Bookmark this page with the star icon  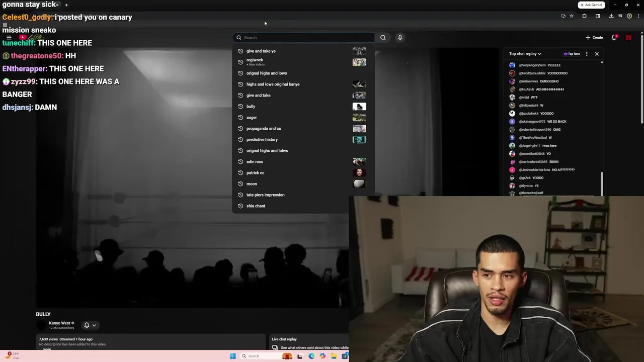(x=572, y=16)
